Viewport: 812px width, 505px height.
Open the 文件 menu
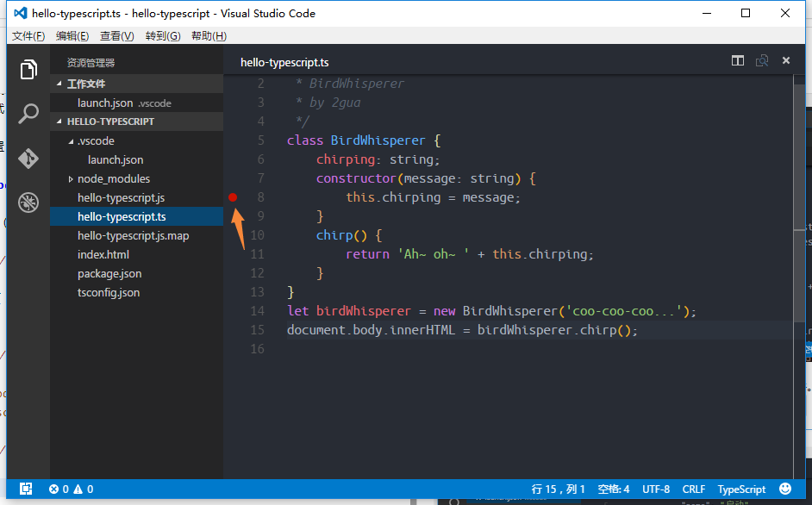(x=27, y=36)
